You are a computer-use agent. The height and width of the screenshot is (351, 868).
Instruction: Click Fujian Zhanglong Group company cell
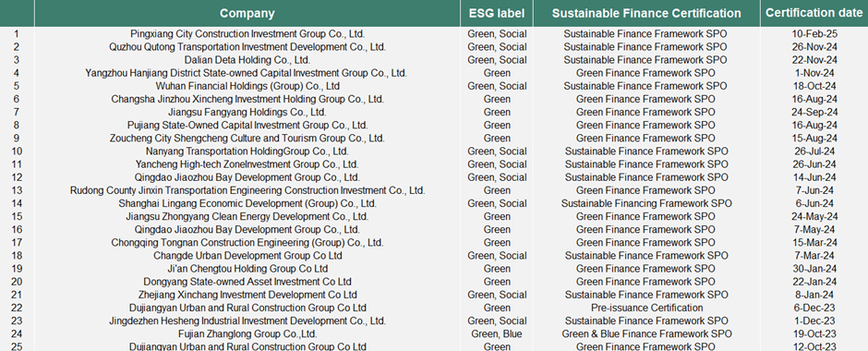(x=247, y=333)
